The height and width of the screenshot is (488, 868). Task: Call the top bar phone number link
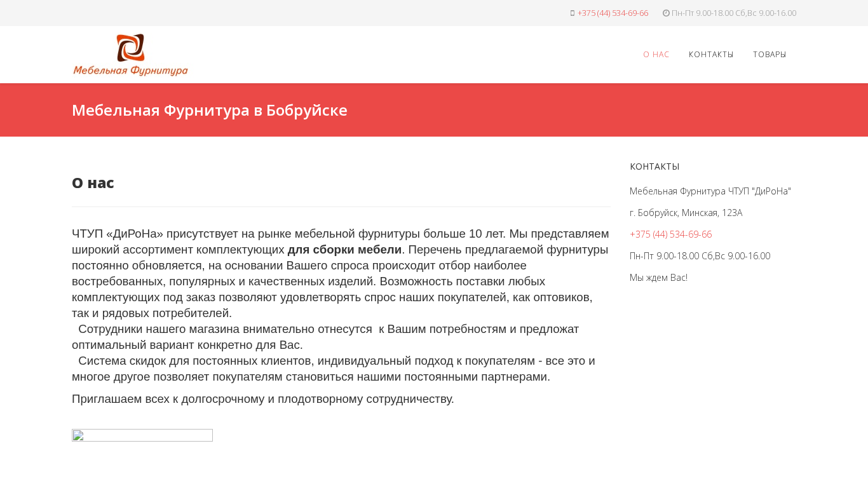coord(613,13)
